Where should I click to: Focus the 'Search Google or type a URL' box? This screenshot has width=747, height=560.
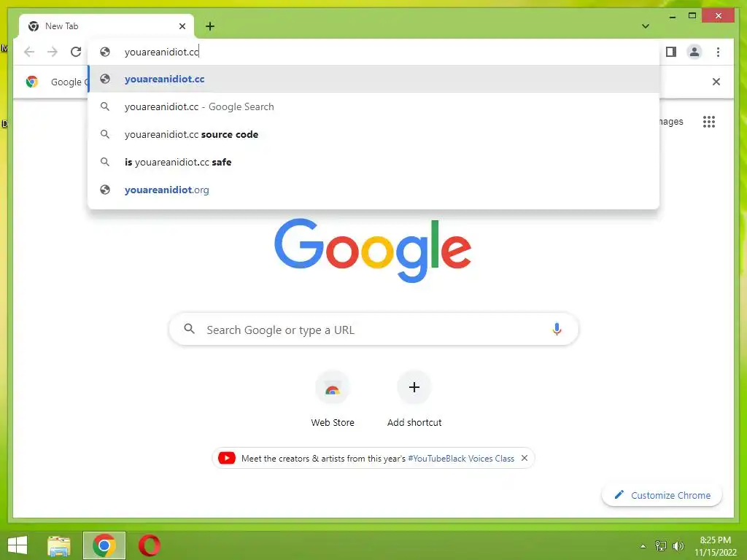tap(373, 330)
